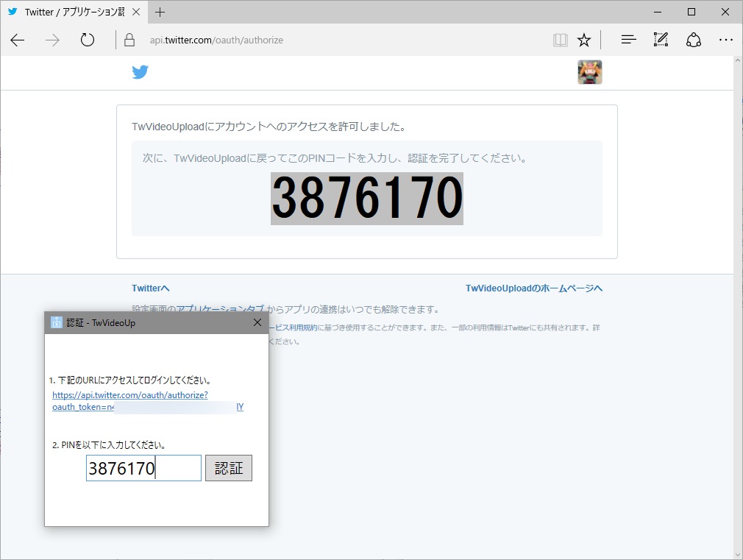743x560 pixels.
Task: Reload the page using the refresh icon
Action: point(87,40)
